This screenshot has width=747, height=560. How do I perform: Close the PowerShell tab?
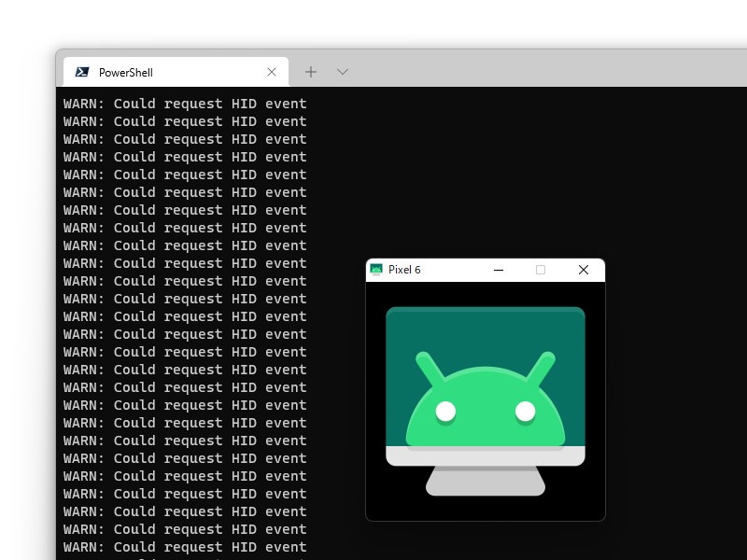click(272, 72)
